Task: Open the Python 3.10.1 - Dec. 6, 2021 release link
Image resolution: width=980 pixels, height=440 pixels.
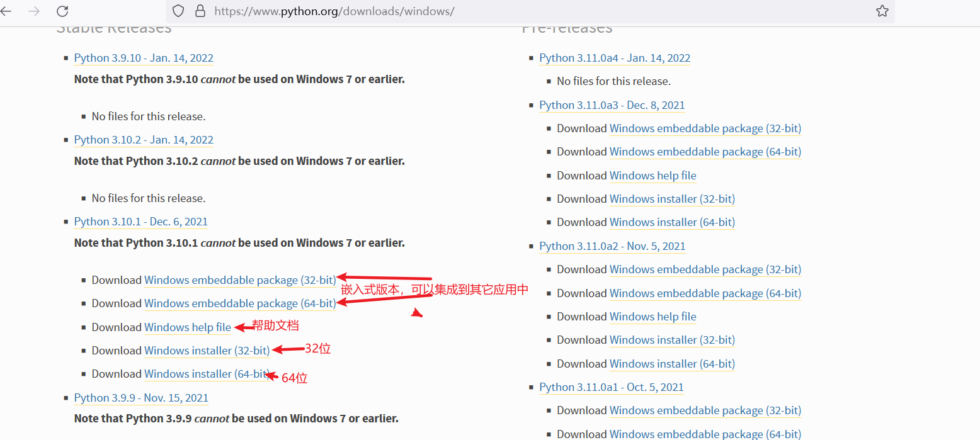Action: 141,222
